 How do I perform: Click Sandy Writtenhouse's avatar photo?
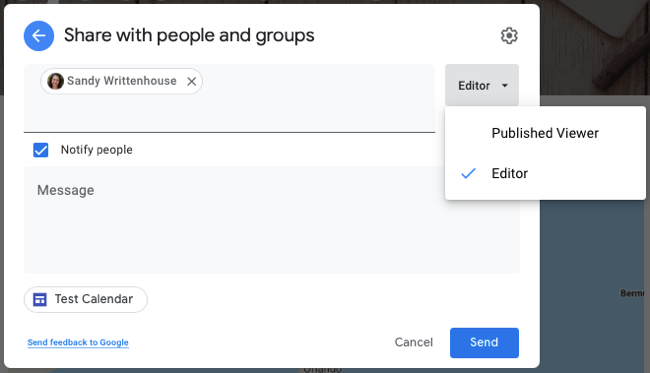coord(56,81)
